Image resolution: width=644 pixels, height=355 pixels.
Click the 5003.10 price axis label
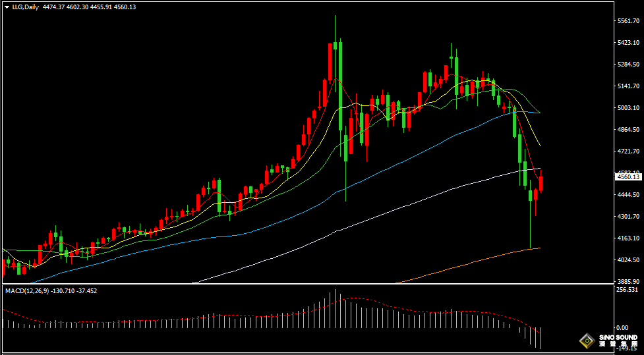point(628,108)
